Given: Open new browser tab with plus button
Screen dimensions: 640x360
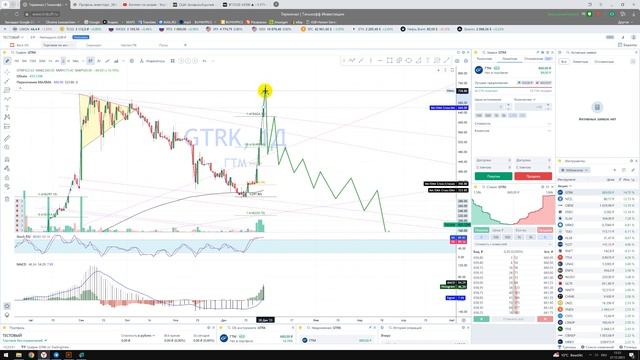Looking at the screenshot, I should pyautogui.click(x=276, y=4).
